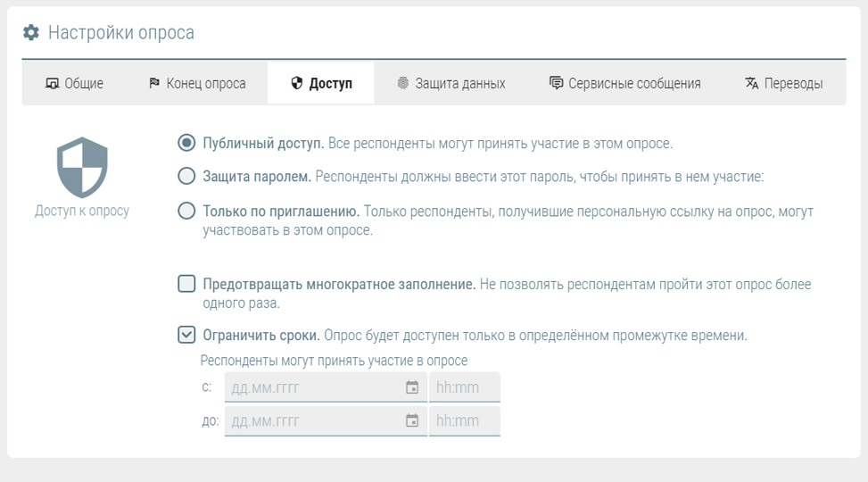Viewport: 868px width, 482px height.
Task: Open the calendar picker for the start date
Action: tap(411, 387)
